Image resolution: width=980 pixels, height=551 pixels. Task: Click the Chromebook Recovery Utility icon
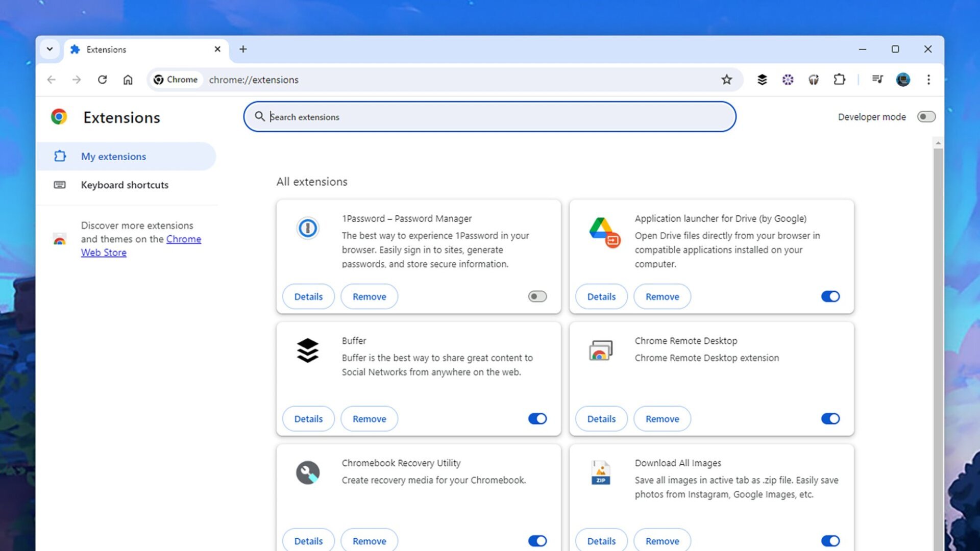pos(307,471)
